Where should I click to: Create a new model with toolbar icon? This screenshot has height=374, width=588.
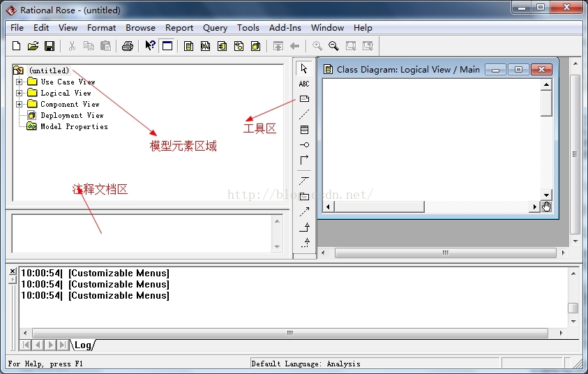16,46
